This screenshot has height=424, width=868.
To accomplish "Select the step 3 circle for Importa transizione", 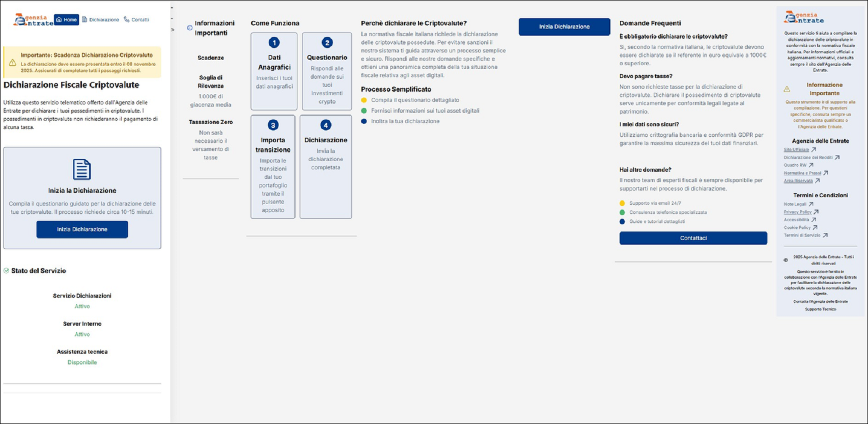I will [x=273, y=125].
